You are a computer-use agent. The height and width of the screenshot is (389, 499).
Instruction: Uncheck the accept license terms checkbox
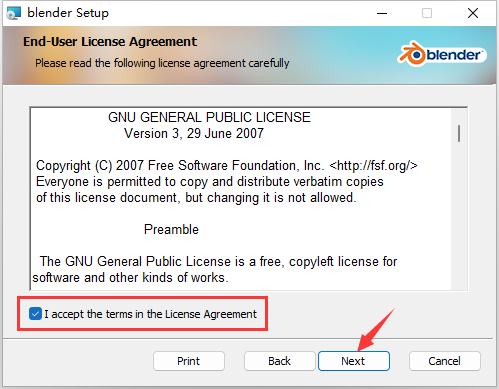click(35, 314)
